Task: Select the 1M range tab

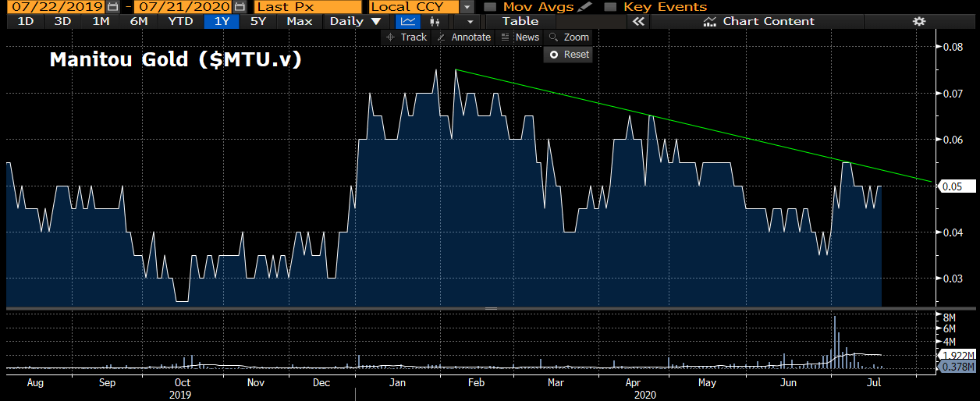Action: [101, 22]
